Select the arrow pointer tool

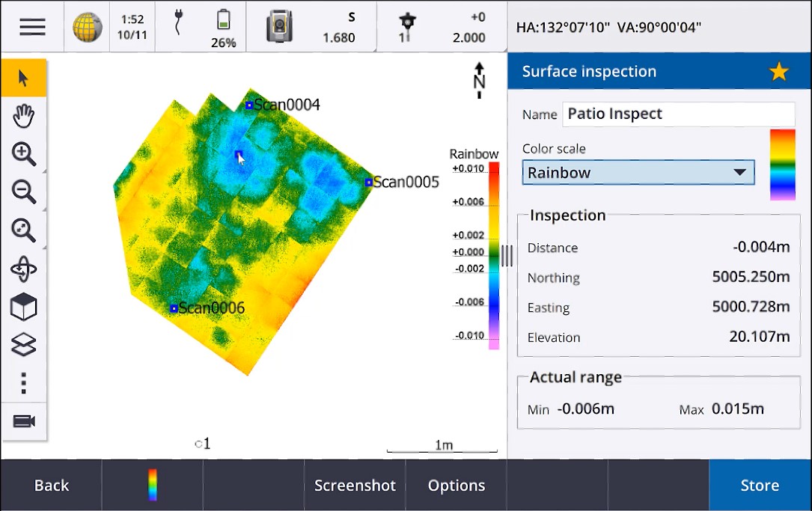tap(23, 78)
